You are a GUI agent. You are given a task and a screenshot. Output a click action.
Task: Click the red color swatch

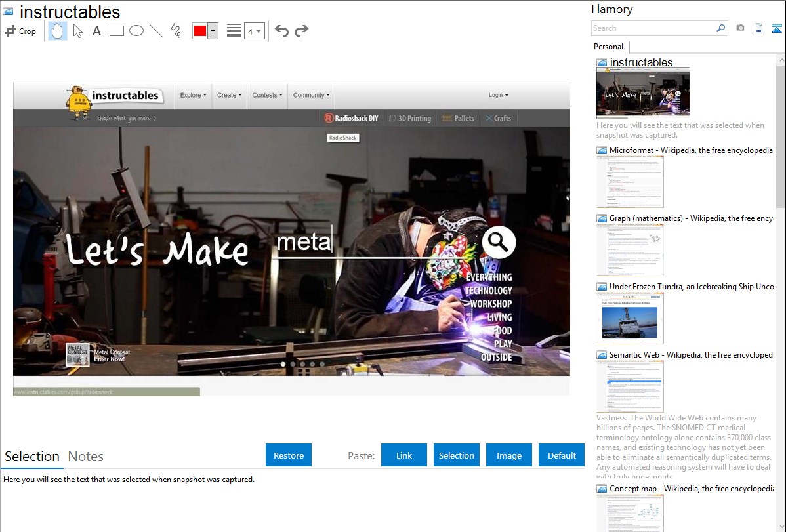199,31
